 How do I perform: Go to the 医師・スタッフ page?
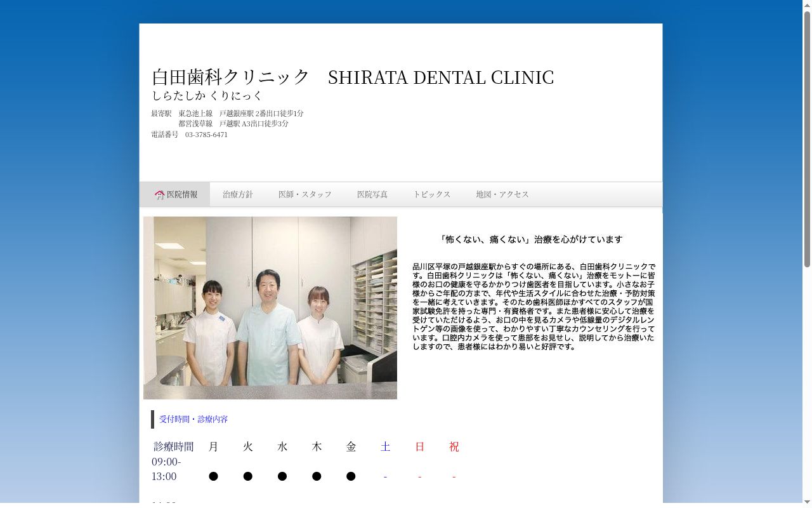click(305, 194)
